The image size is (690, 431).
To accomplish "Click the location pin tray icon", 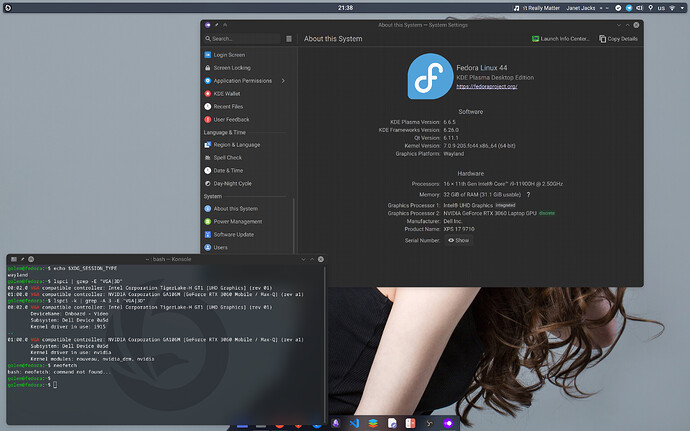I will tap(650, 8).
